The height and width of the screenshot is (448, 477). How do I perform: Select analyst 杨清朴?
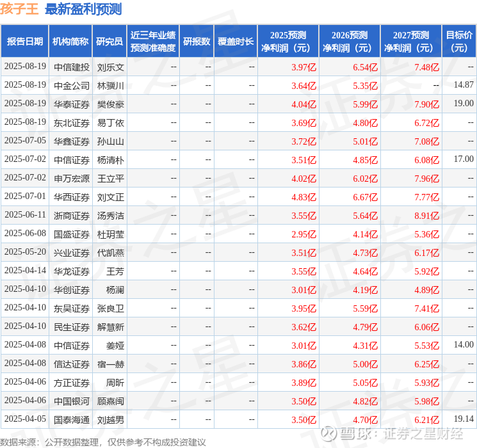(x=111, y=160)
